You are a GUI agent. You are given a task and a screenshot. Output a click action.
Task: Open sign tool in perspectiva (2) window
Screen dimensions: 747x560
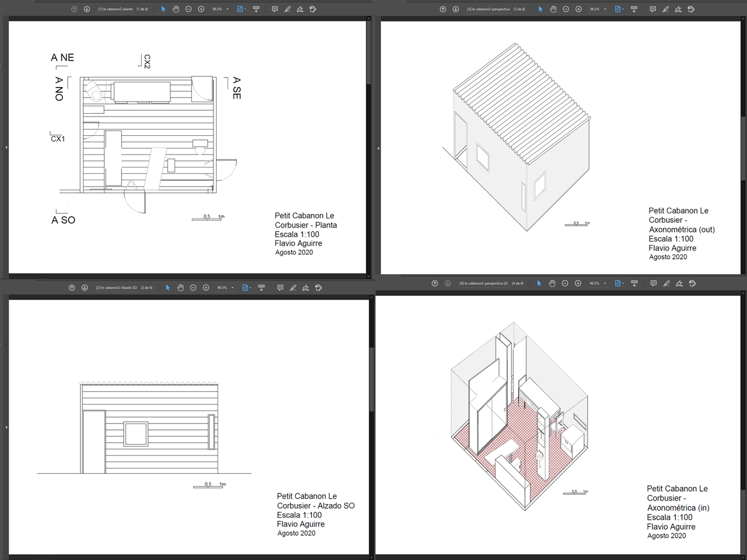(679, 283)
